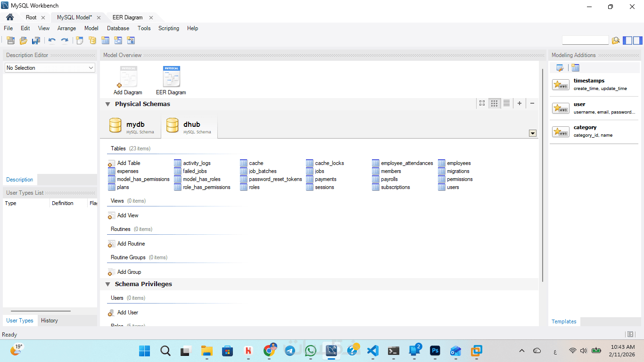Click Add User under Schema Privileges

coord(124,313)
